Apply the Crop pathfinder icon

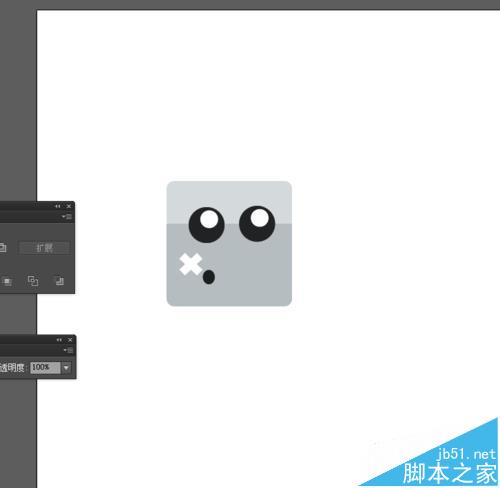click(x=7, y=281)
